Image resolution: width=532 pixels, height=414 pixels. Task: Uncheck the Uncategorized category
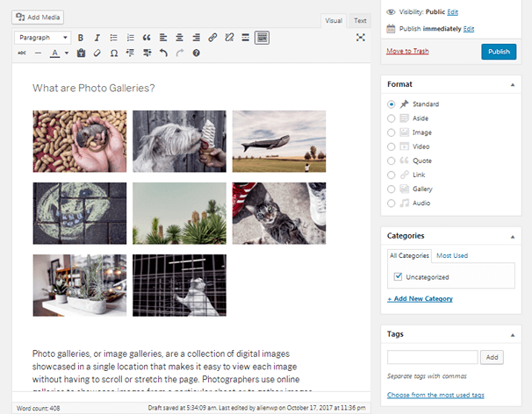(x=399, y=277)
